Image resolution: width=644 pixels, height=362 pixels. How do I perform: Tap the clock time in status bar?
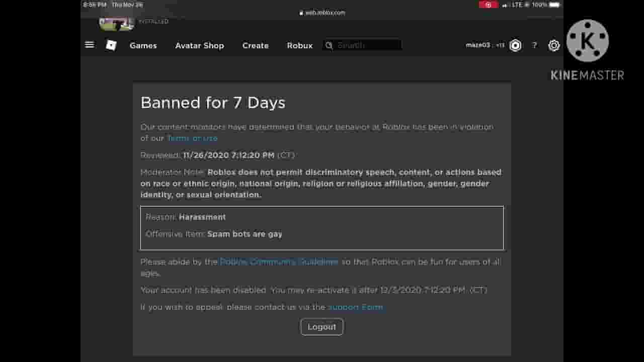(95, 5)
